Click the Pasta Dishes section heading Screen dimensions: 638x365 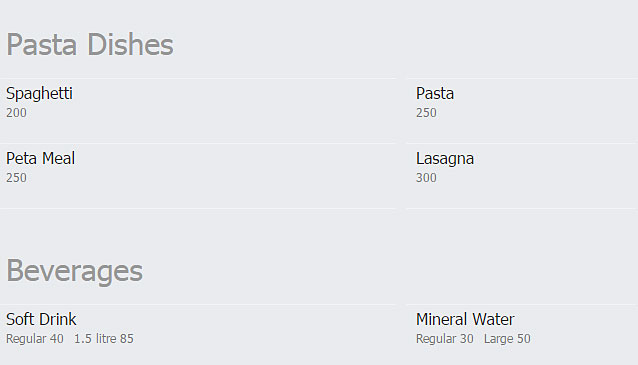[x=90, y=44]
